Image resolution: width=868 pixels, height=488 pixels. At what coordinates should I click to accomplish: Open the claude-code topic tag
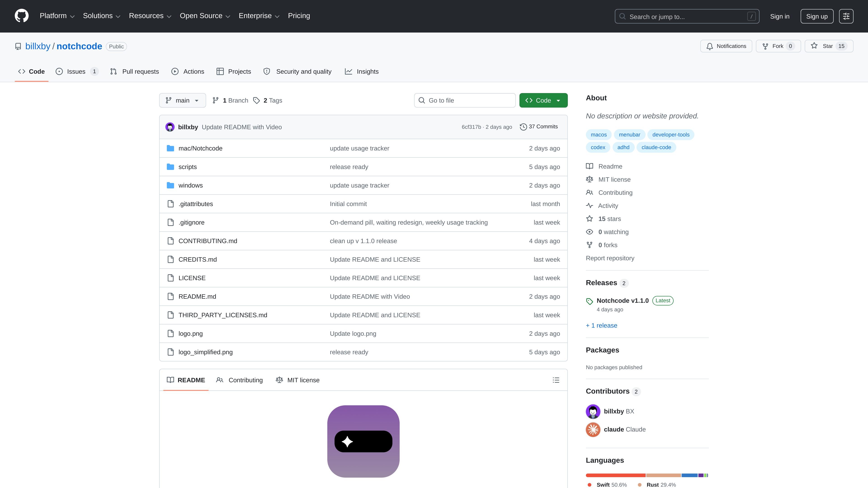coord(656,147)
